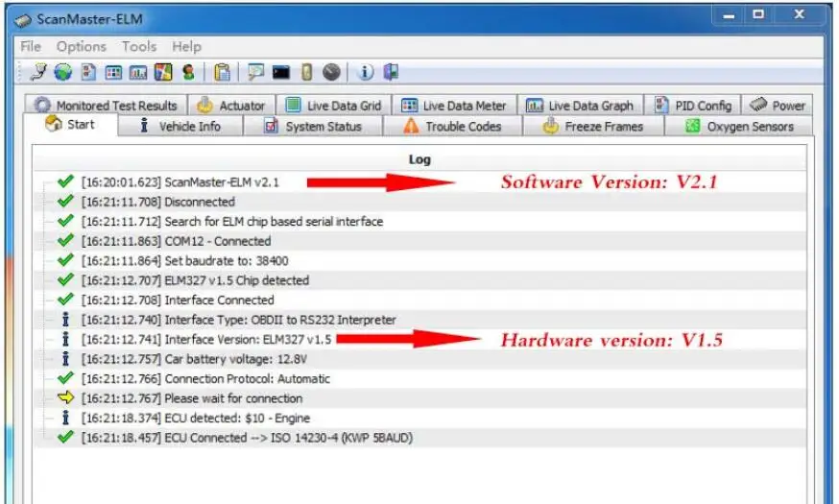Click blue info icon beside 'ECU detected'
This screenshot has width=839, height=504.
[65, 418]
